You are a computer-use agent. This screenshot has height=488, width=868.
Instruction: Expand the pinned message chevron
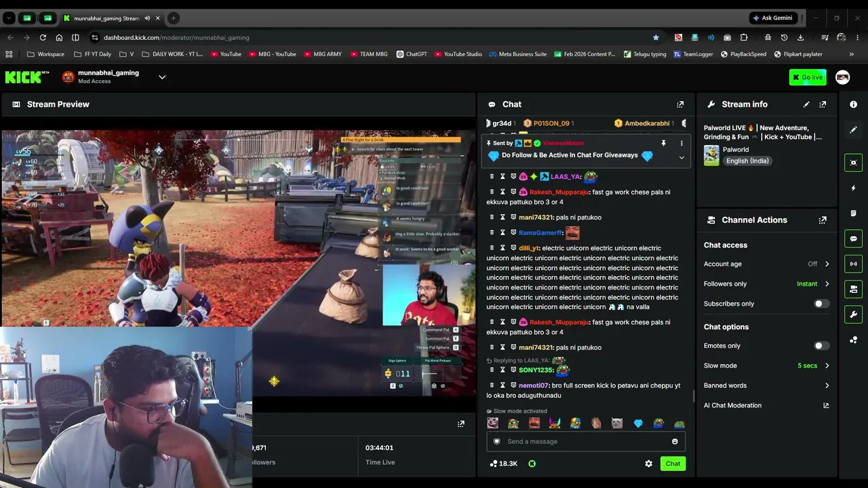[x=682, y=158]
